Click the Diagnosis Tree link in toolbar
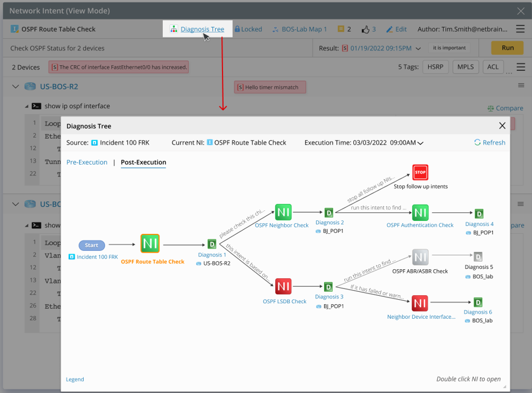 coord(202,29)
